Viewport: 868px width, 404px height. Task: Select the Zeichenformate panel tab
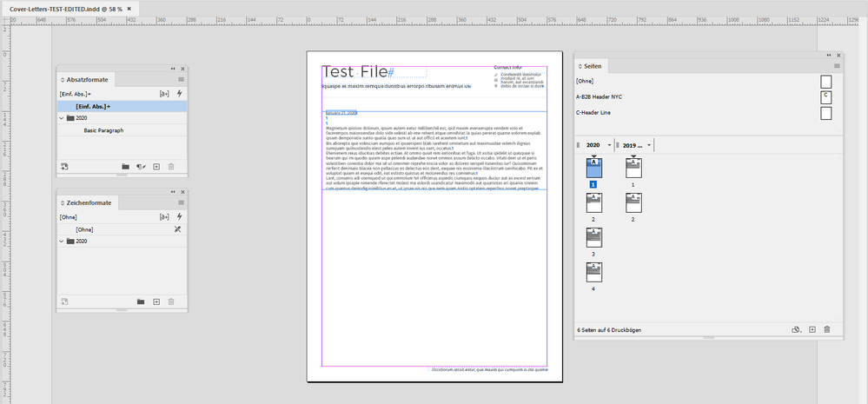click(x=88, y=203)
